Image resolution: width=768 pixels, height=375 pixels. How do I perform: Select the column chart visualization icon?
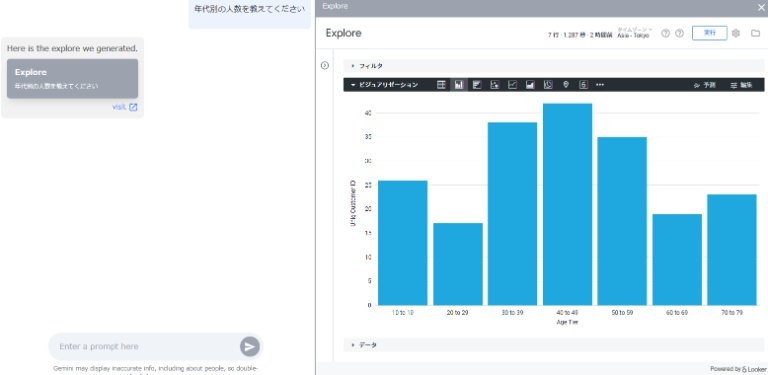459,85
